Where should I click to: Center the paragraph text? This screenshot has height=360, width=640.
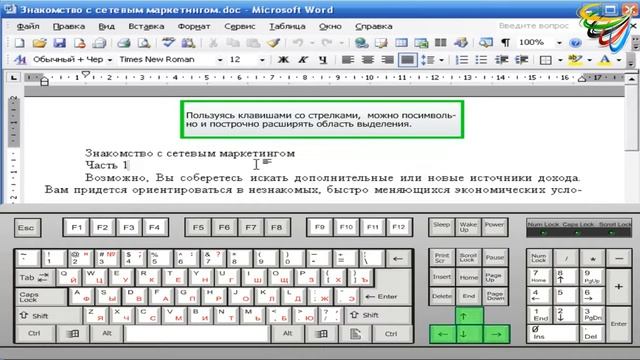[368, 60]
